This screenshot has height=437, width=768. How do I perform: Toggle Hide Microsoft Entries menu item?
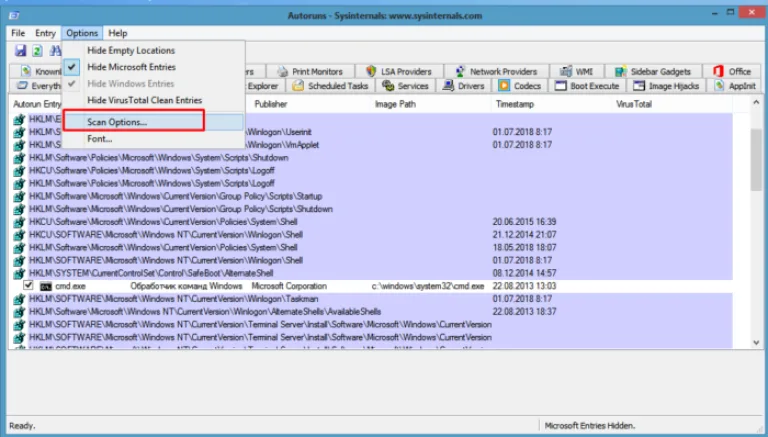point(153,67)
